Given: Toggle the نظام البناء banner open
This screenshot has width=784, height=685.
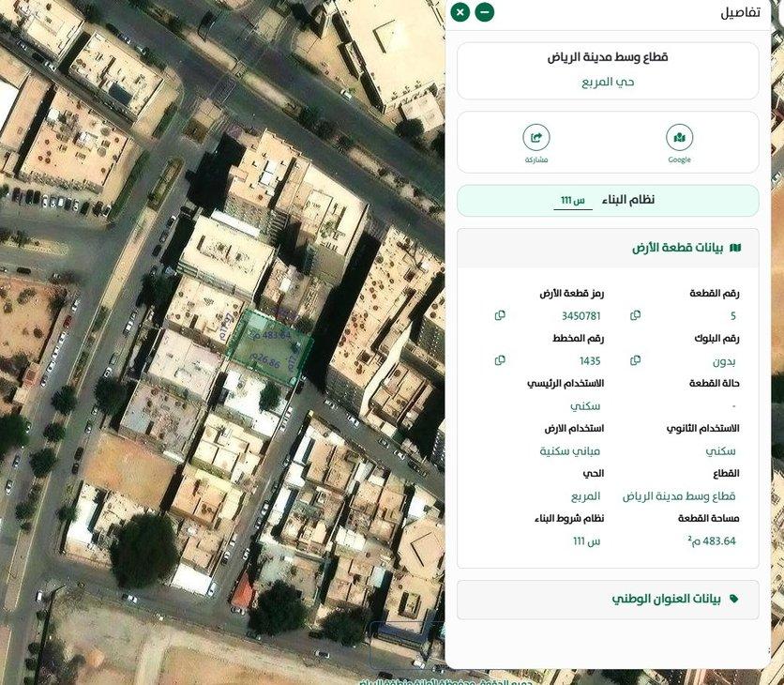Looking at the screenshot, I should pyautogui.click(x=608, y=199).
